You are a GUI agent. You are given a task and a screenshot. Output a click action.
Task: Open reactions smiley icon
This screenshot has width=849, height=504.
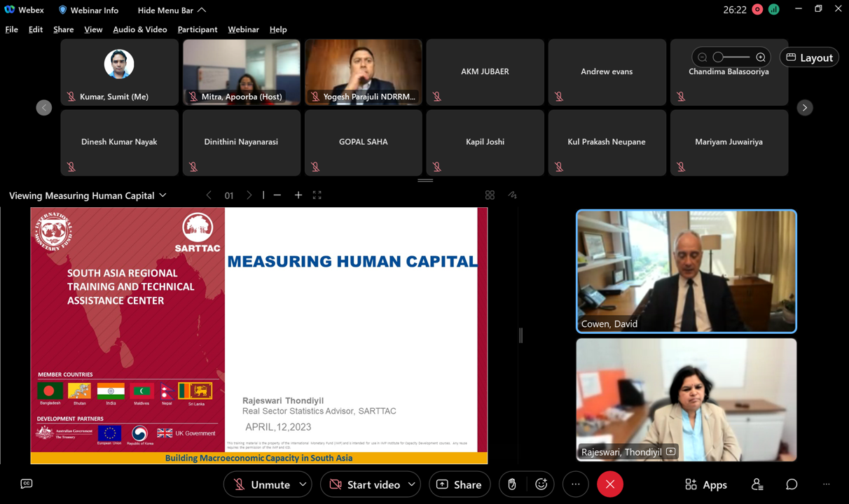coord(541,484)
